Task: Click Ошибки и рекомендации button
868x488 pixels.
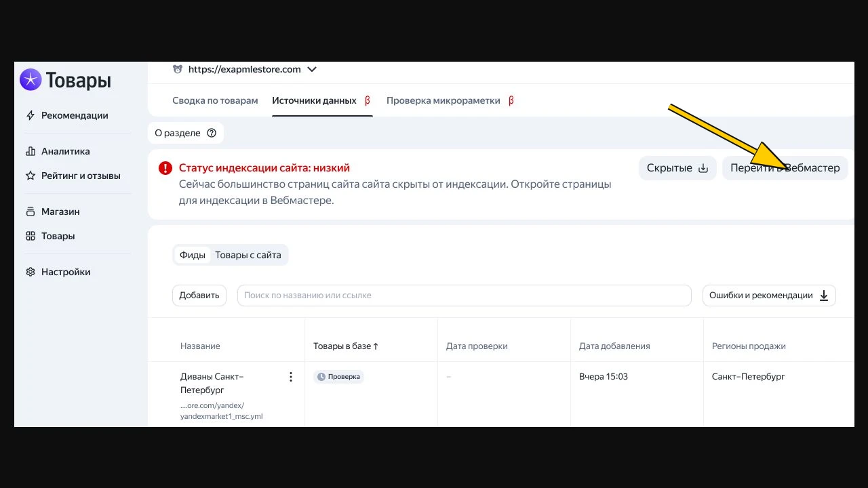Action: coord(769,296)
